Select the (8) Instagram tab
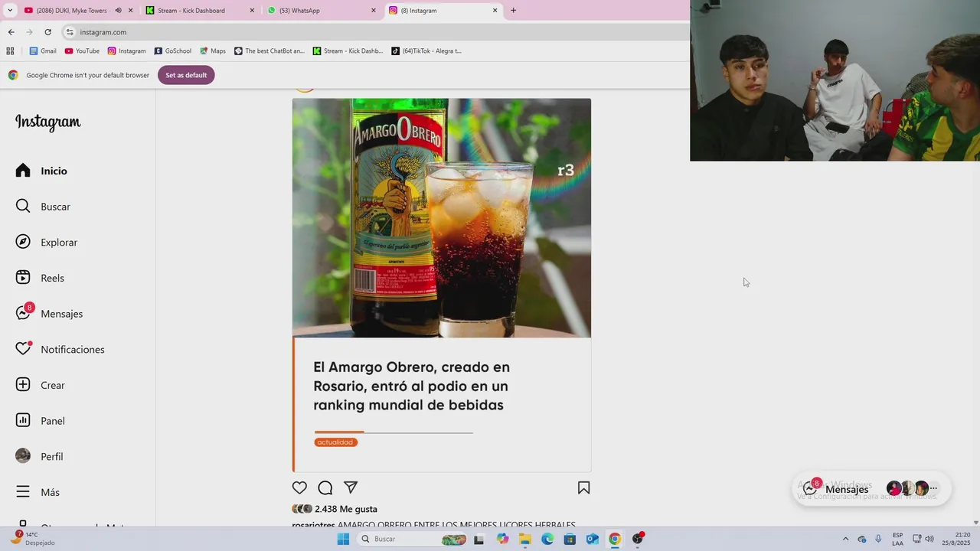 click(x=443, y=11)
